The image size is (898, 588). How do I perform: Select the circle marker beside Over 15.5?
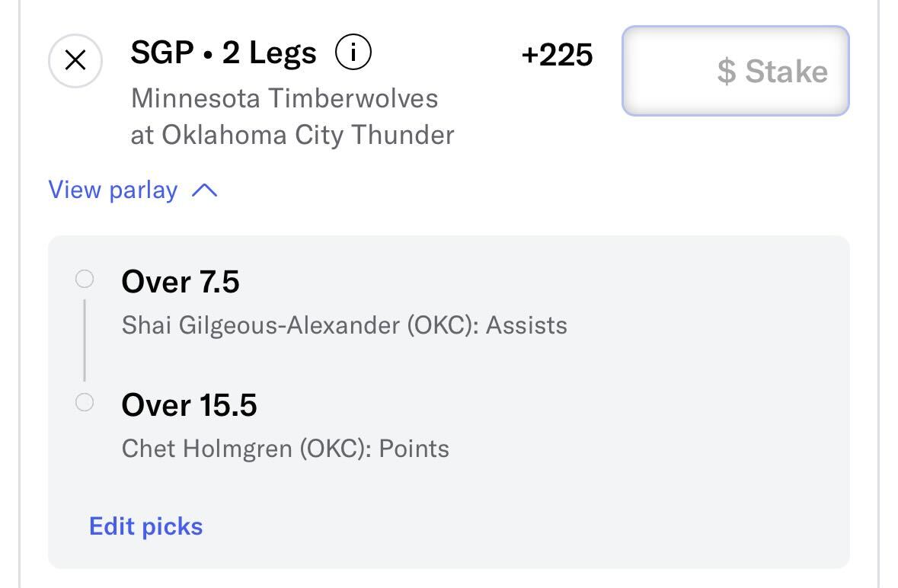click(x=85, y=402)
